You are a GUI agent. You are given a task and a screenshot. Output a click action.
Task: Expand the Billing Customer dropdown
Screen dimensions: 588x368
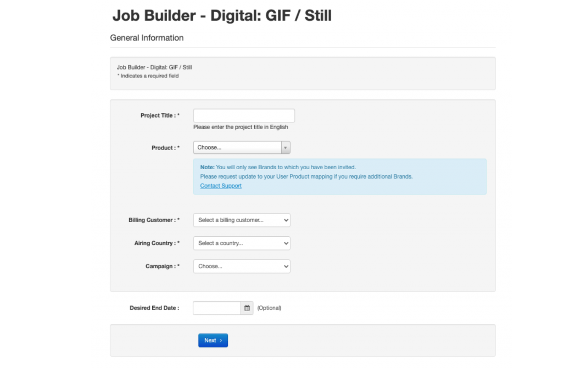[x=242, y=220]
